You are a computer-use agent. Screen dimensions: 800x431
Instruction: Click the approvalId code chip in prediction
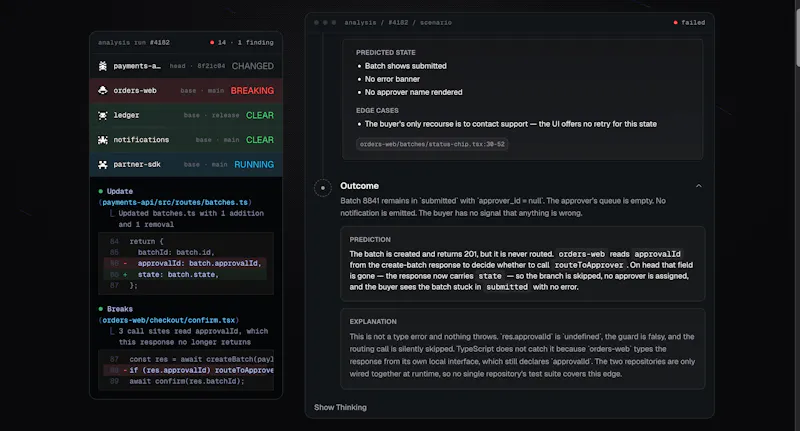[x=657, y=254]
